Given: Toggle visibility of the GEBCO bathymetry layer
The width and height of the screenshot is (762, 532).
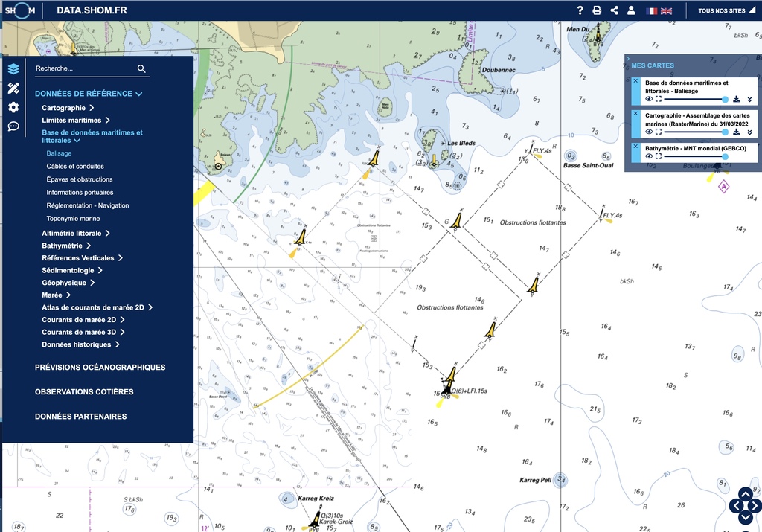Looking at the screenshot, I should click(x=649, y=156).
